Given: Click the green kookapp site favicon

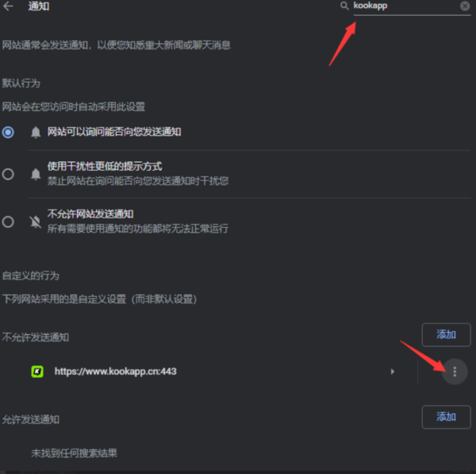Looking at the screenshot, I should pos(37,372).
